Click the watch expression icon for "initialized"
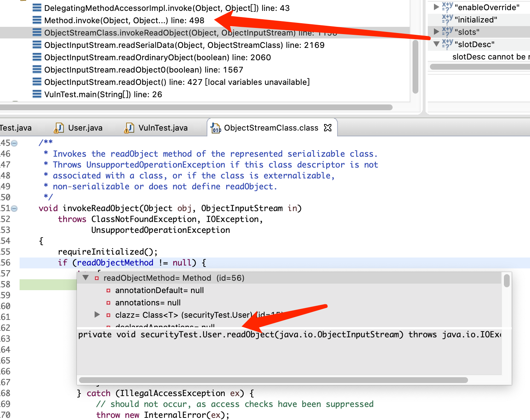Screen dimensions: 530x420 pos(447,19)
